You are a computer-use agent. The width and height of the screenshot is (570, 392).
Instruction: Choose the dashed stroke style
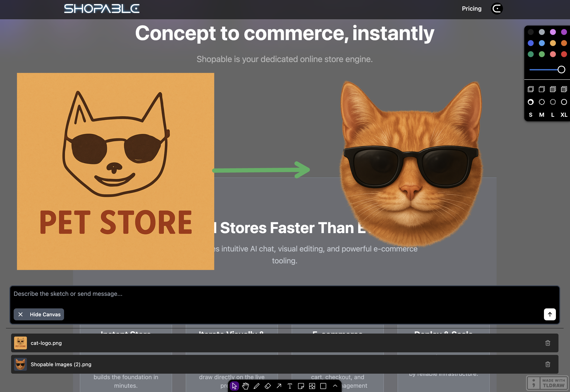(542, 102)
